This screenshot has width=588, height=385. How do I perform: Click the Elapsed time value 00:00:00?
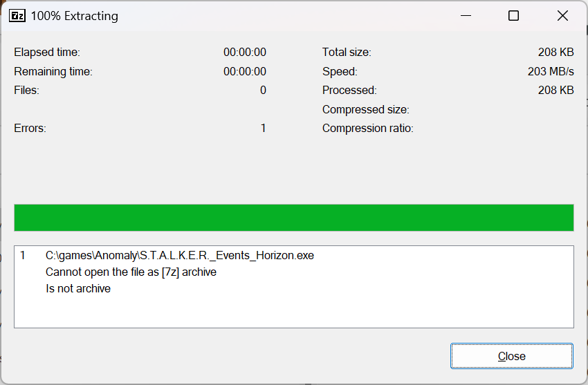click(245, 52)
